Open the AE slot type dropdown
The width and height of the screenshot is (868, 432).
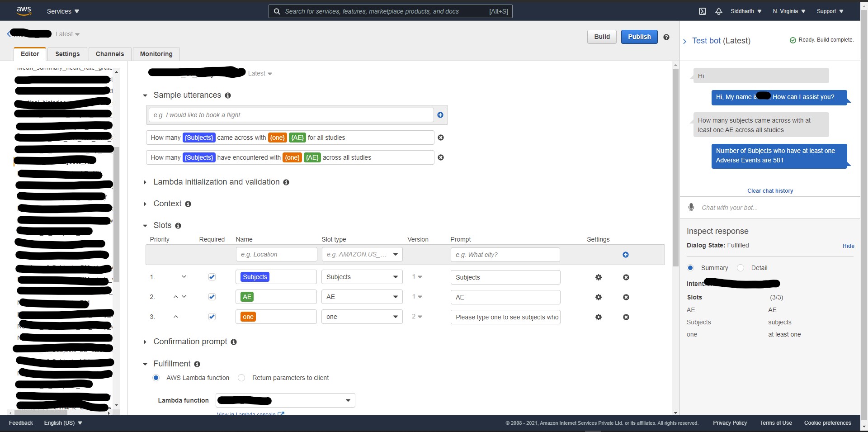point(362,297)
